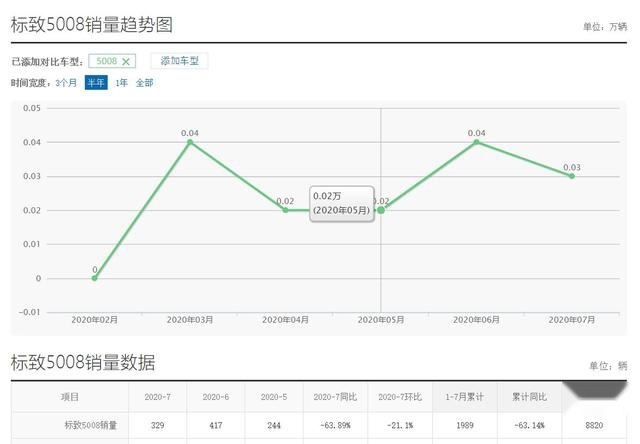
Task: Click the cell value 244
Action: coord(274,425)
